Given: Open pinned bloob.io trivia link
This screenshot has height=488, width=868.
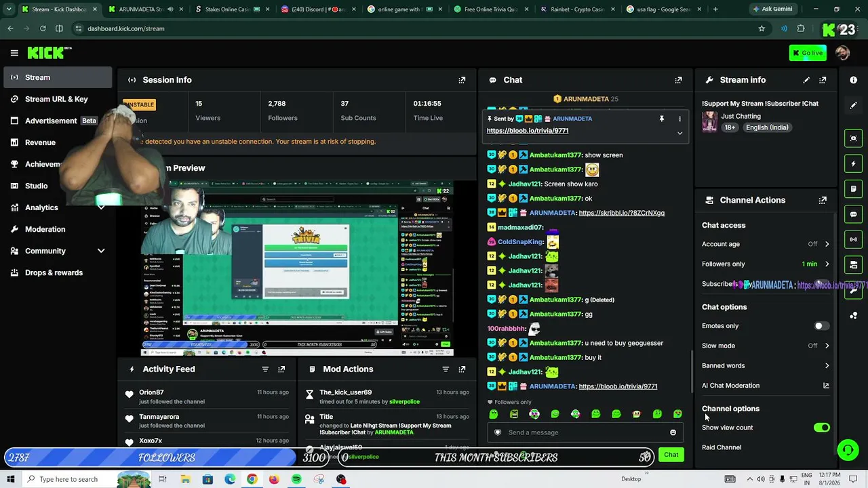Looking at the screenshot, I should click(x=528, y=131).
